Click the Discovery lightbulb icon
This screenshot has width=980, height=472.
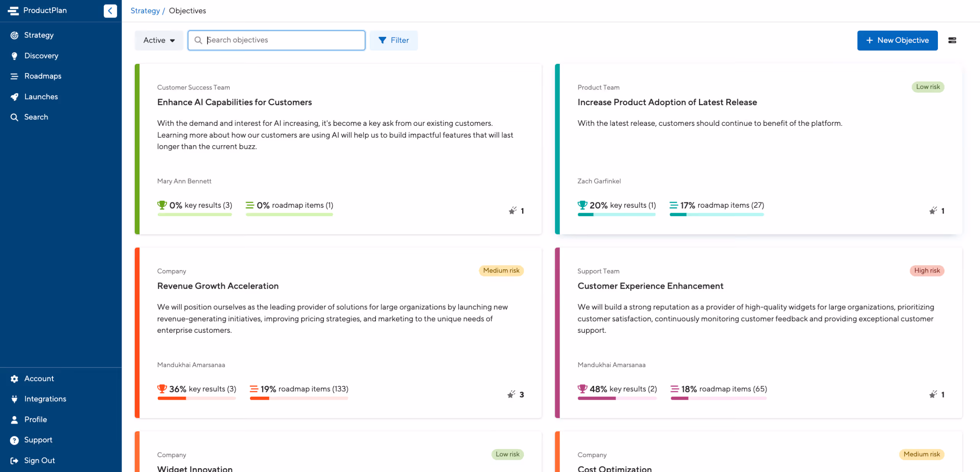coord(15,56)
